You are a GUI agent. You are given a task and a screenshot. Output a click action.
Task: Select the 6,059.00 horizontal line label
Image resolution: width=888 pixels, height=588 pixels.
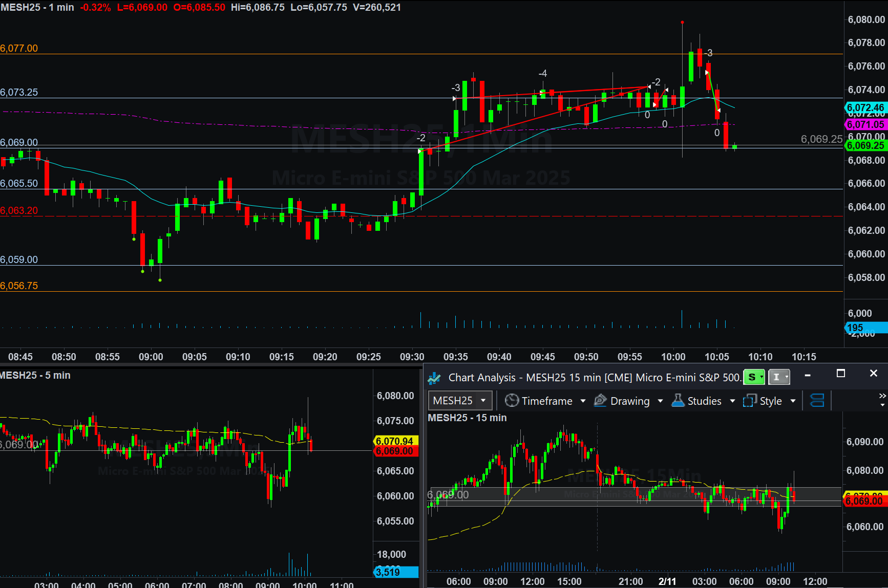[19, 259]
